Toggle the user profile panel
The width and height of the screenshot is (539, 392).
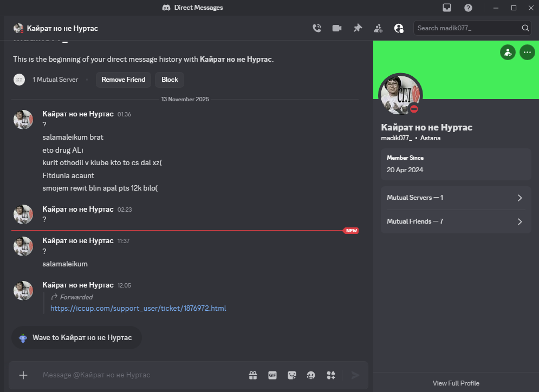click(x=399, y=28)
